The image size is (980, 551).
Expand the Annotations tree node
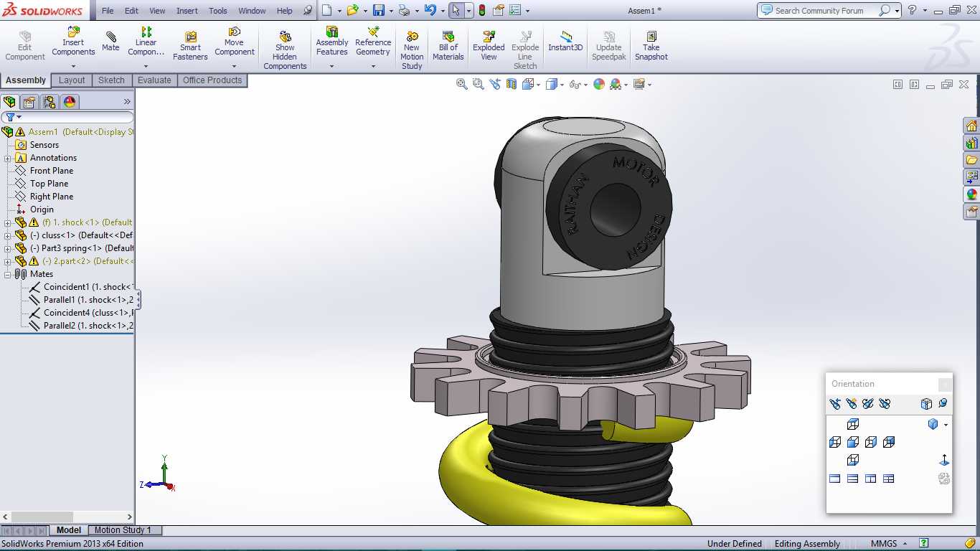(x=8, y=158)
